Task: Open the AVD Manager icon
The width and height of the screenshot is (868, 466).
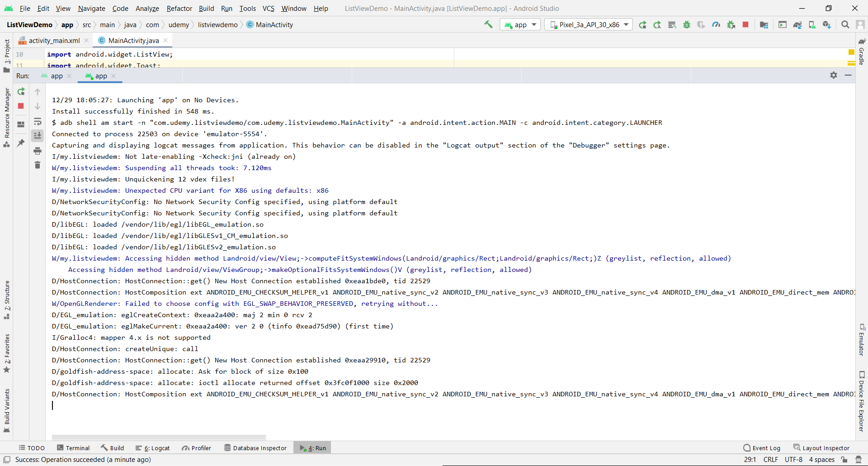Action: (812, 24)
